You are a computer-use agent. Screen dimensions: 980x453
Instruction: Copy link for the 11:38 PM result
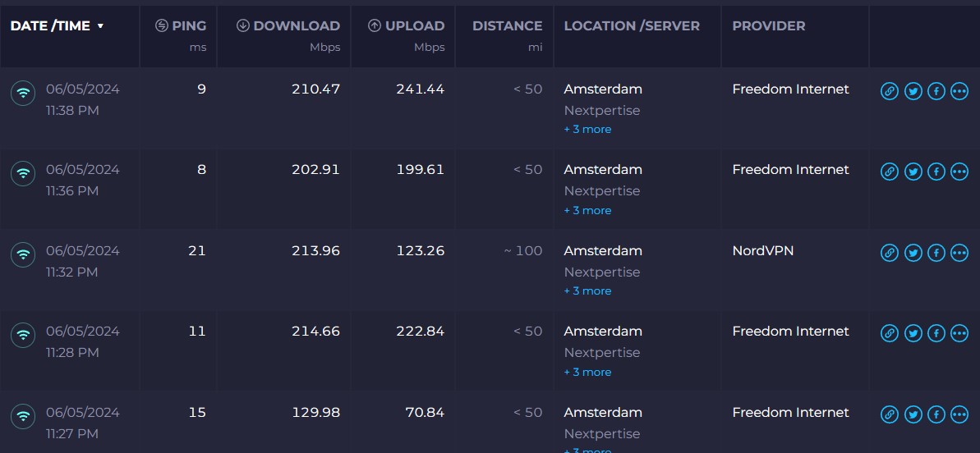[x=889, y=91]
